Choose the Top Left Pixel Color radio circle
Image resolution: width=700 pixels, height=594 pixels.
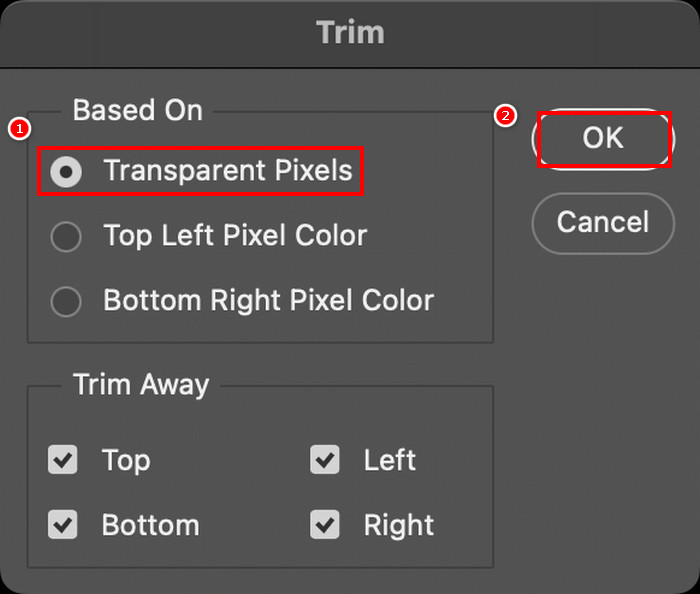tap(66, 237)
